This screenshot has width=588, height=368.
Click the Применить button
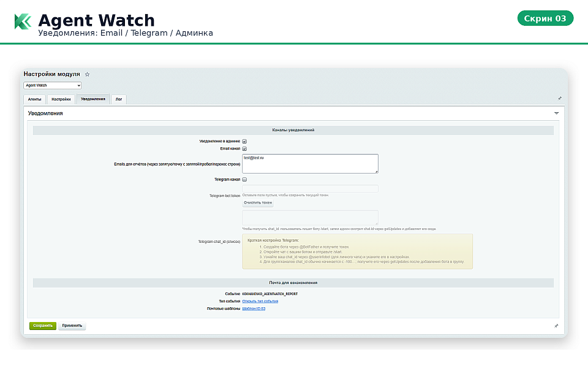point(72,326)
